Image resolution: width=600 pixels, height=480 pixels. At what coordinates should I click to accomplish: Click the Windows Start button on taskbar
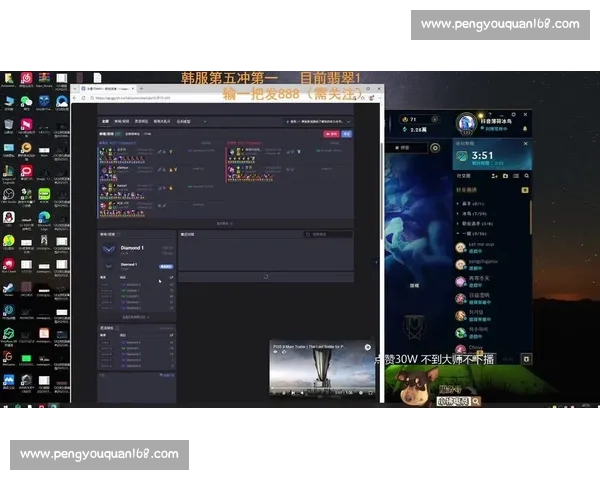pyautogui.click(x=4, y=405)
